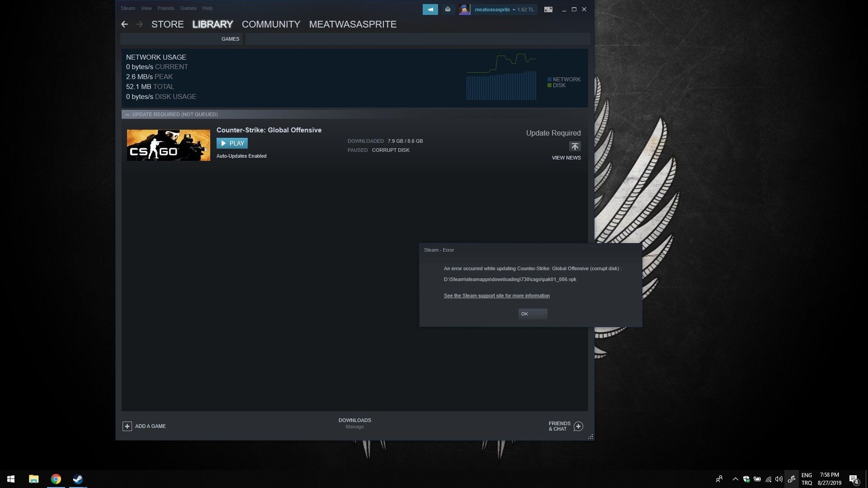Expand the meatwasasprite account dropdown
Viewport: 868px width, 488px height.
514,9
